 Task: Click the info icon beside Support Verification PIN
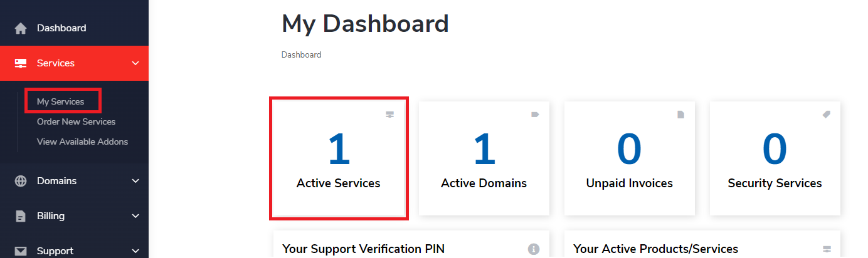pos(534,249)
